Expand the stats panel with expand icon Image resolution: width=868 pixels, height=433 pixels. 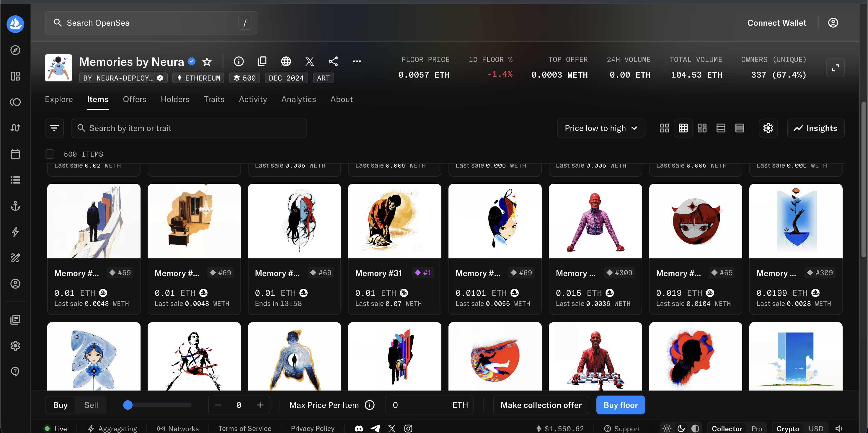click(x=835, y=68)
